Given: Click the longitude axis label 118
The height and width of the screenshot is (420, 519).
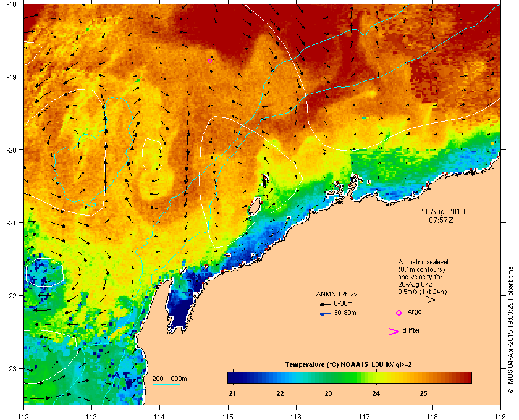Looking at the screenshot, I should pyautogui.click(x=432, y=417).
